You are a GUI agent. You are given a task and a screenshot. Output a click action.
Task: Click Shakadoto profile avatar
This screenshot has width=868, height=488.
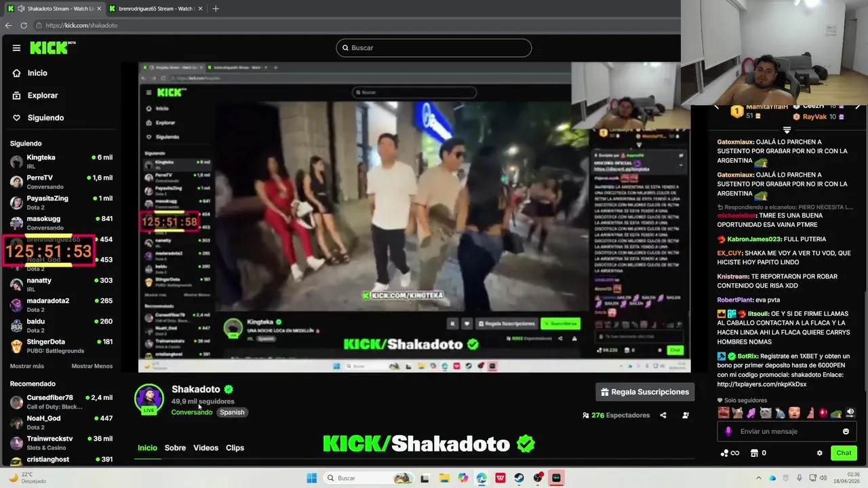tap(149, 399)
